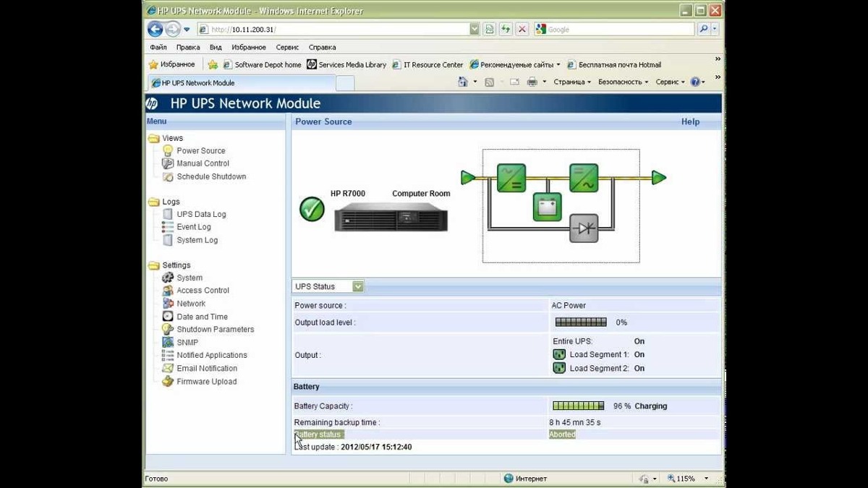Open the zoom level 115% dropdown
Image resolution: width=868 pixels, height=488 pixels.
coord(707,479)
